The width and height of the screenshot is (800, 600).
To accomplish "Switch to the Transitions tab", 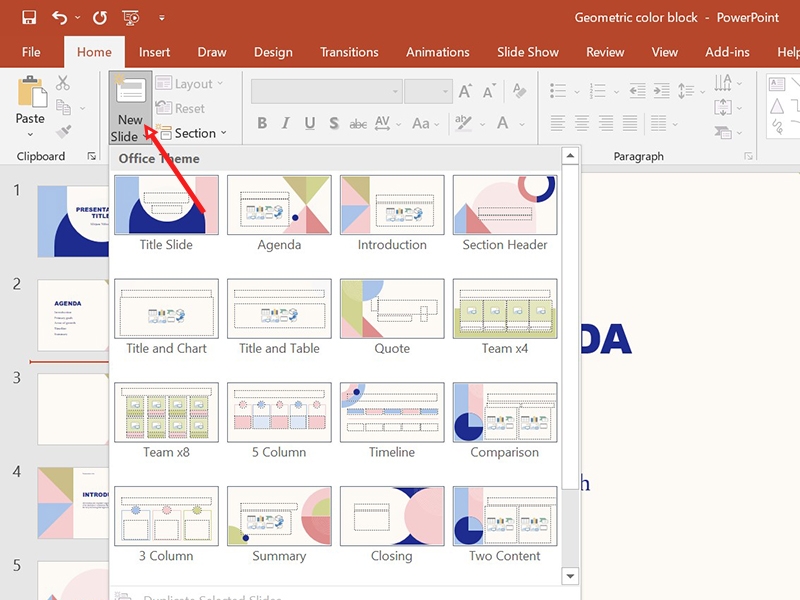I will tap(349, 52).
